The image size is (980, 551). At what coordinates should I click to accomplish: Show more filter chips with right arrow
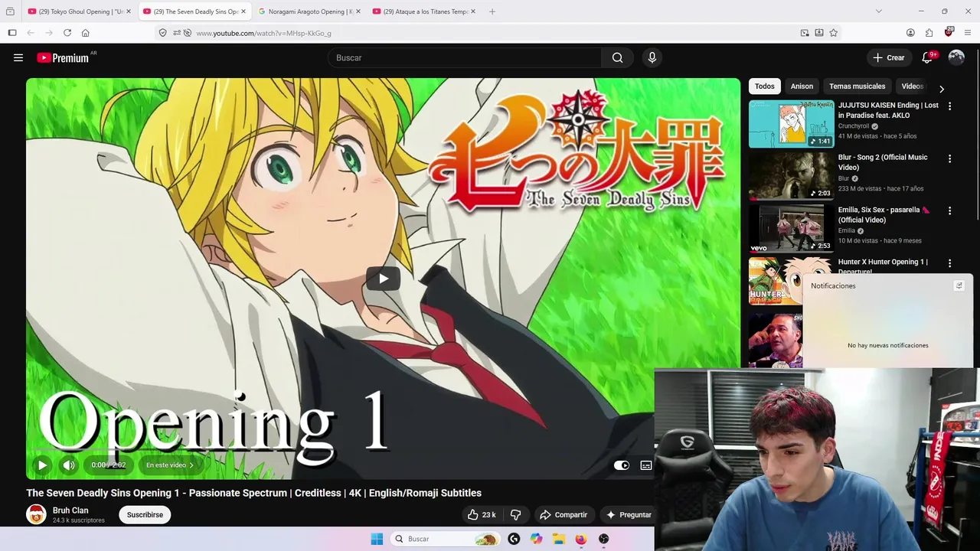(x=942, y=89)
